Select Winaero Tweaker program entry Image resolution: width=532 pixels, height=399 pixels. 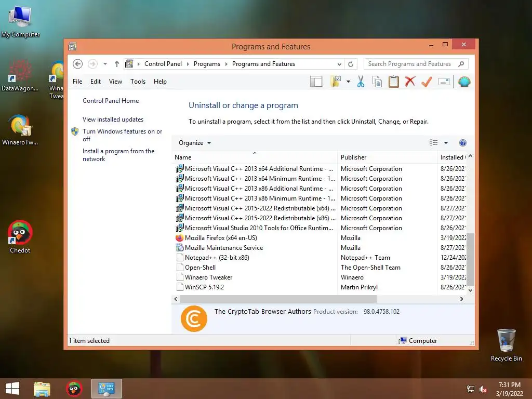[208, 277]
